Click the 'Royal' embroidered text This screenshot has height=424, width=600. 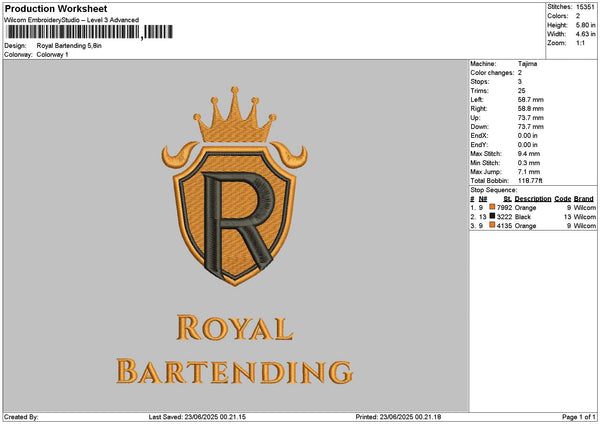[234, 329]
